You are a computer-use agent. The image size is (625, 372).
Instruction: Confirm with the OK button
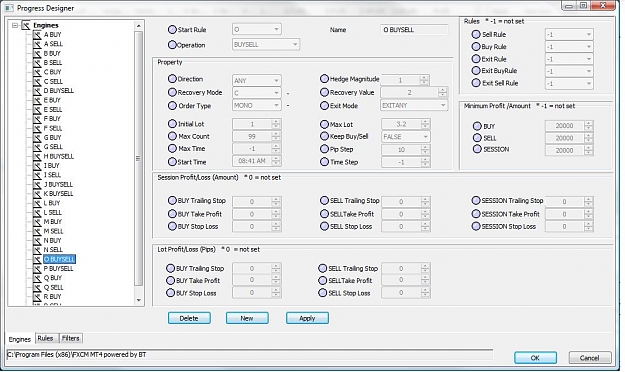[x=535, y=358]
